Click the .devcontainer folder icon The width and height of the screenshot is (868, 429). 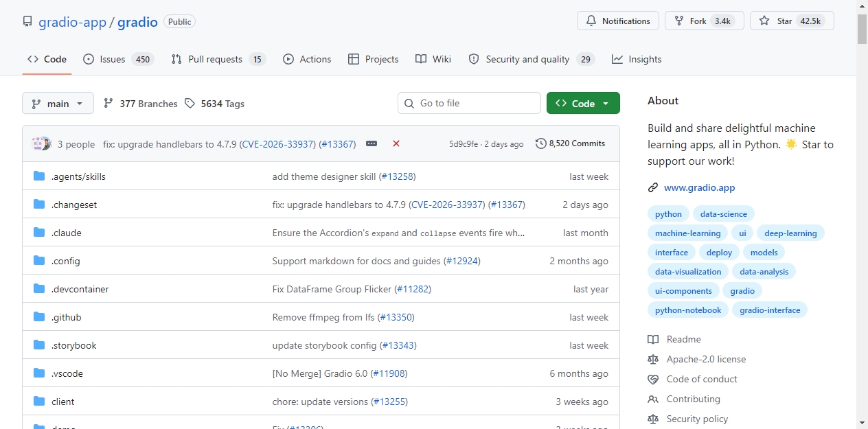point(39,289)
